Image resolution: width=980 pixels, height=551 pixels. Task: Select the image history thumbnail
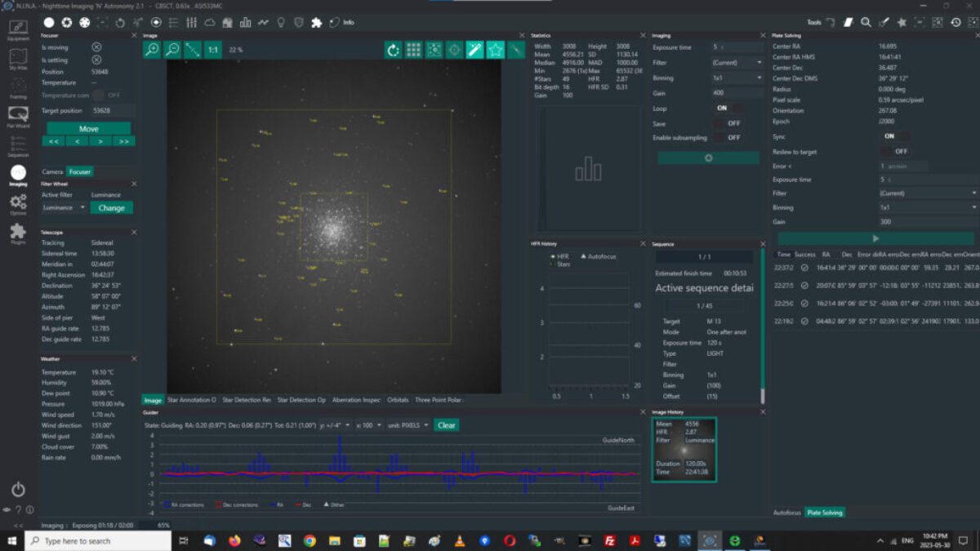(x=684, y=450)
